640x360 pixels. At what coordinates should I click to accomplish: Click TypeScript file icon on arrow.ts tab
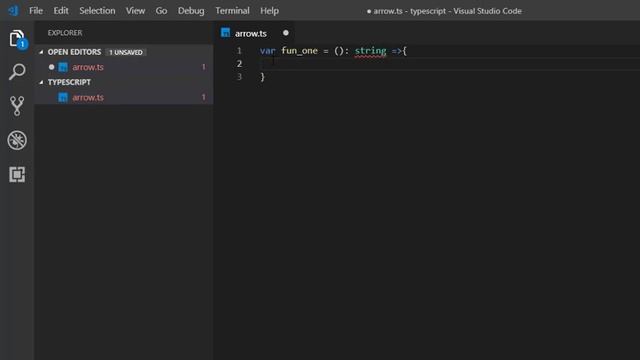225,33
